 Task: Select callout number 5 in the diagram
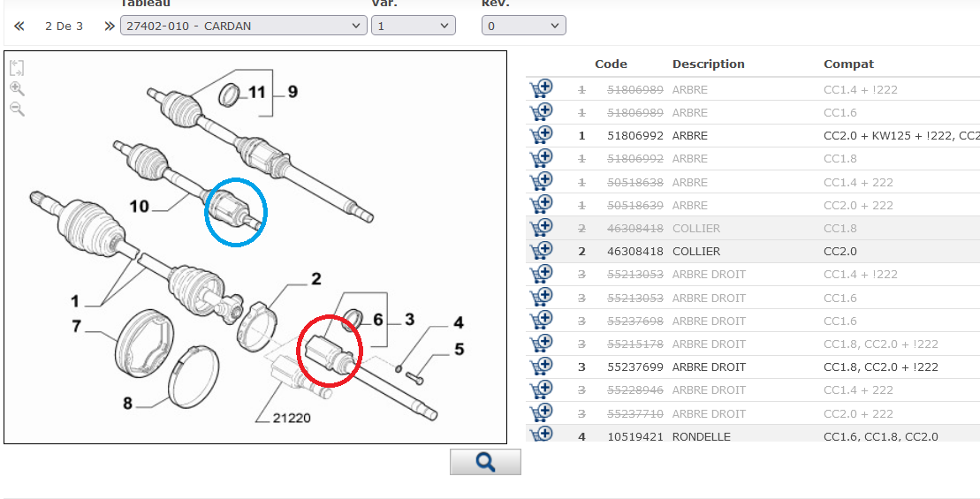(x=460, y=349)
